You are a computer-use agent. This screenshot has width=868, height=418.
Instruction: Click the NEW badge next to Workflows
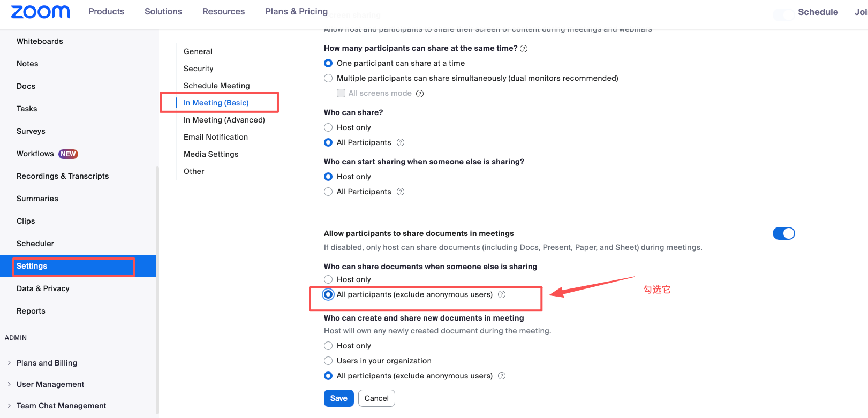point(68,154)
